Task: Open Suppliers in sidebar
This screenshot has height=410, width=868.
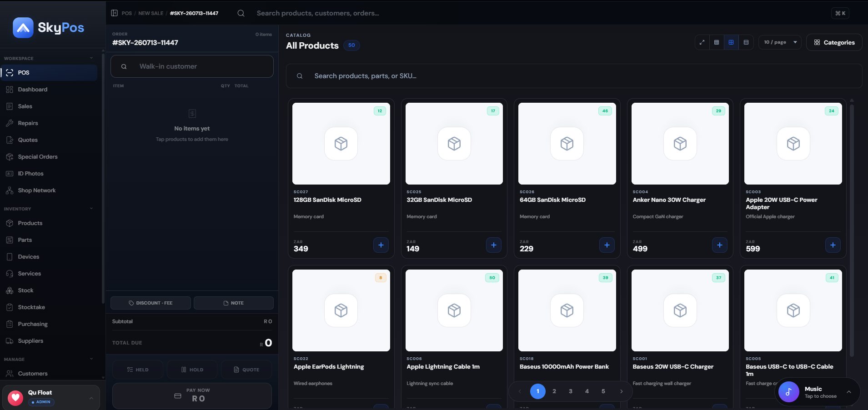Action: tap(49, 341)
